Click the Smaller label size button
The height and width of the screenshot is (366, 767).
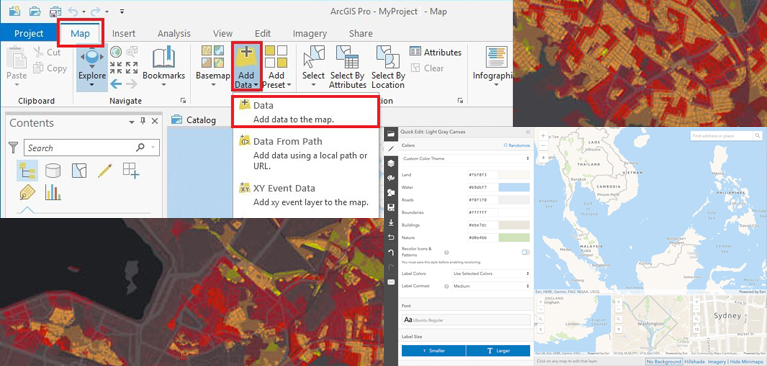pos(434,351)
